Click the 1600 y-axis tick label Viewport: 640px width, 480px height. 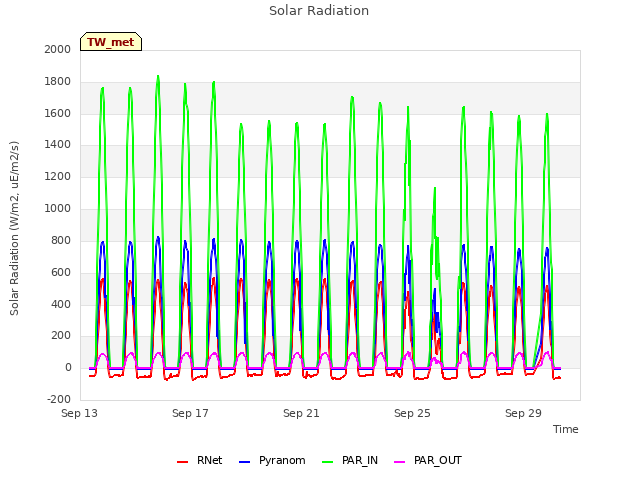point(58,113)
